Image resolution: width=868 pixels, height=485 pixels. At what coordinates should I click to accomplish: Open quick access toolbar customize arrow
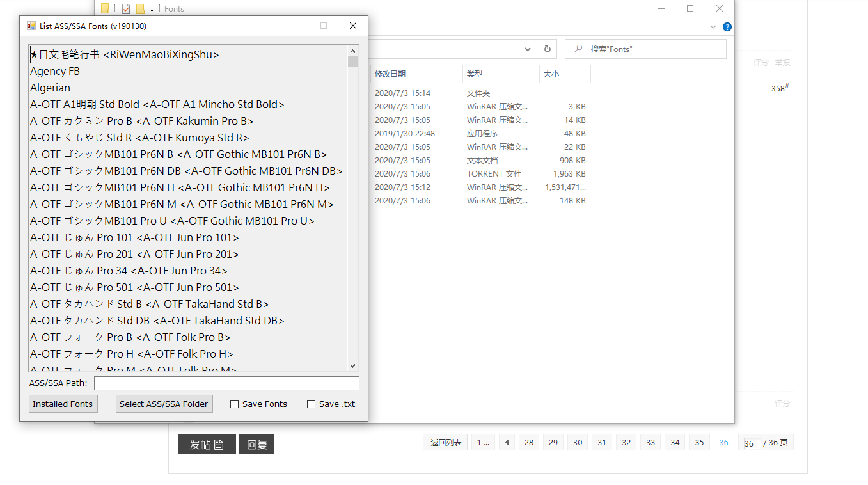coord(152,10)
